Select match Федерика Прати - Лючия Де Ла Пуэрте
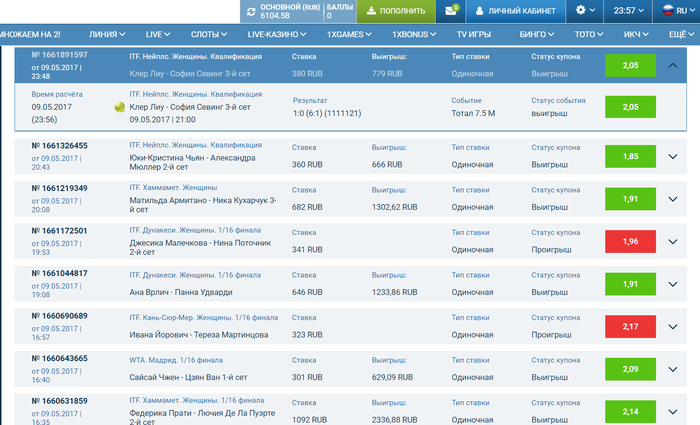This screenshot has height=425, width=700. pos(202,417)
